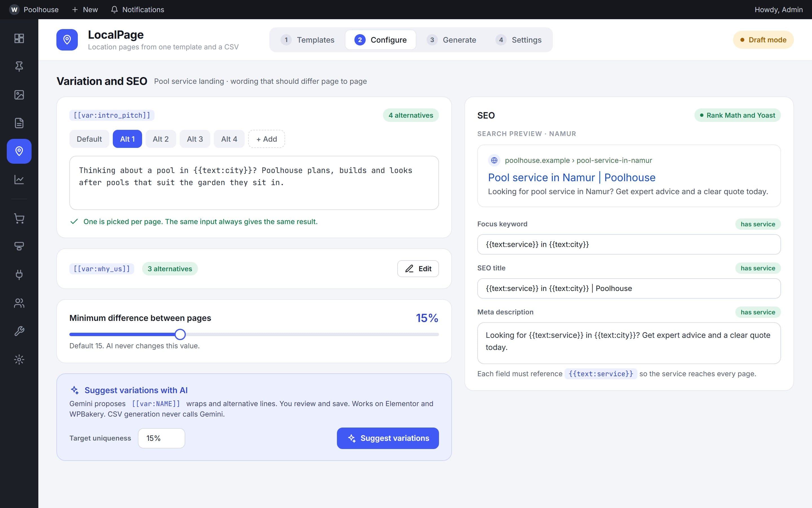Viewport: 812px width, 508px height.
Task: Click the Meta description text area
Action: [629, 343]
